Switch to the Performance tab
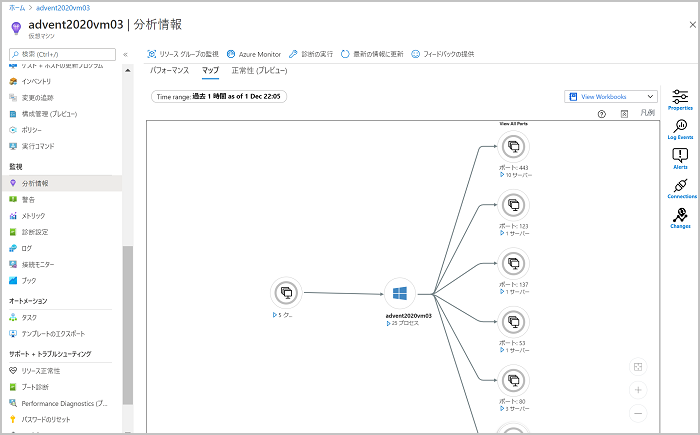The height and width of the screenshot is (435, 700). pyautogui.click(x=169, y=71)
